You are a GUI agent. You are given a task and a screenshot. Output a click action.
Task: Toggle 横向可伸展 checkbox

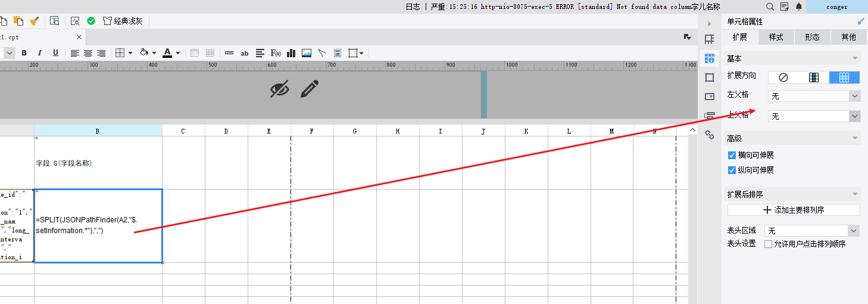(732, 155)
